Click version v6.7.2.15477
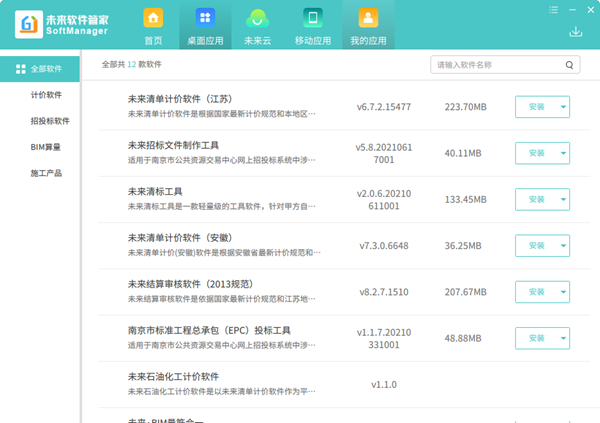The width and height of the screenshot is (600, 423). [384, 107]
